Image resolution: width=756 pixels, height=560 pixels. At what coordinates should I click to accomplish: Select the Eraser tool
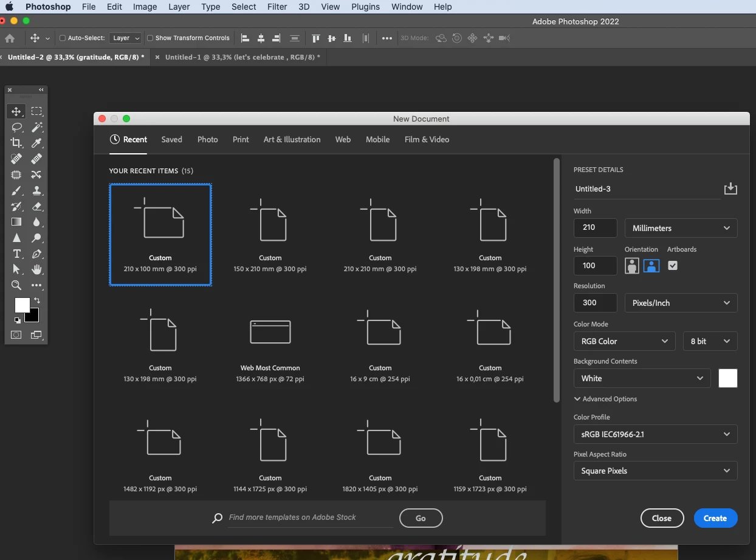point(36,206)
